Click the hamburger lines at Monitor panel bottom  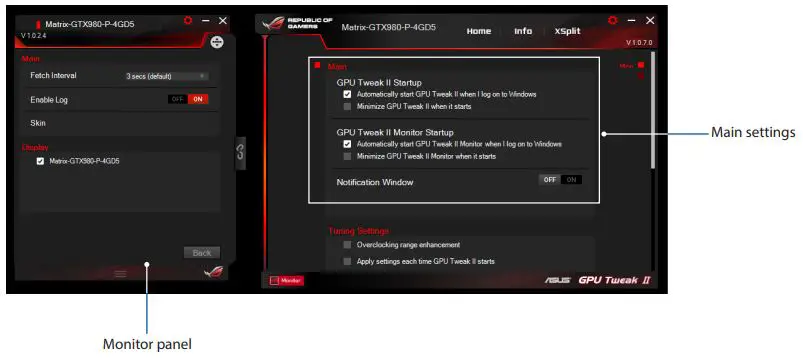click(120, 274)
